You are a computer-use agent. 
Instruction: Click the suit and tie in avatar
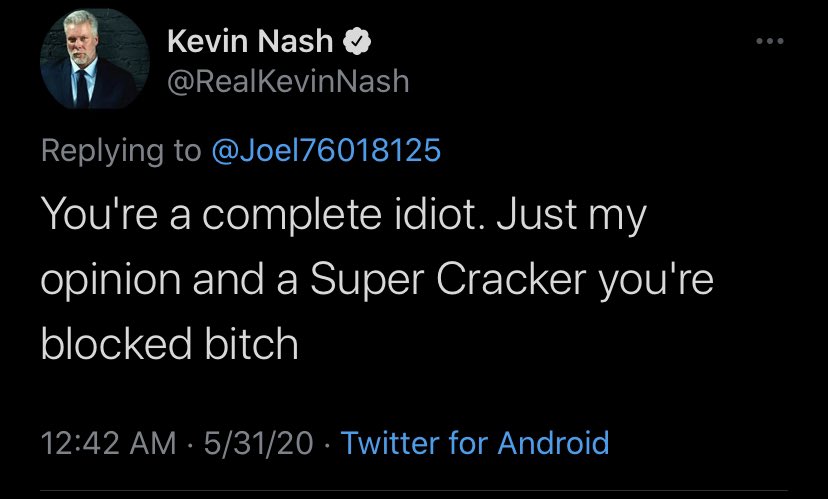85,84
